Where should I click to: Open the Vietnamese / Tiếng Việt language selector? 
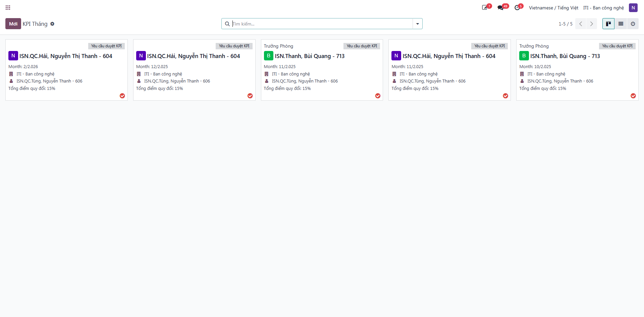click(x=553, y=8)
